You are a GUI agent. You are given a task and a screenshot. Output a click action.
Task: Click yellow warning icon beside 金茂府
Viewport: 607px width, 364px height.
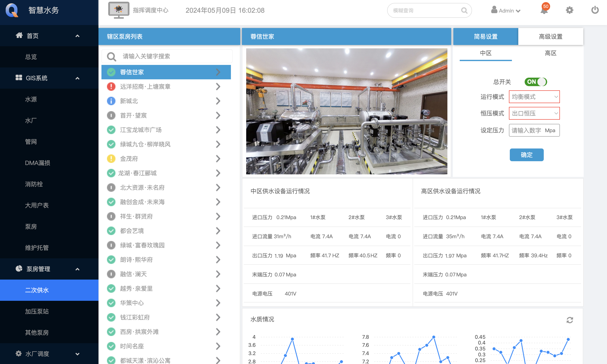pos(111,159)
